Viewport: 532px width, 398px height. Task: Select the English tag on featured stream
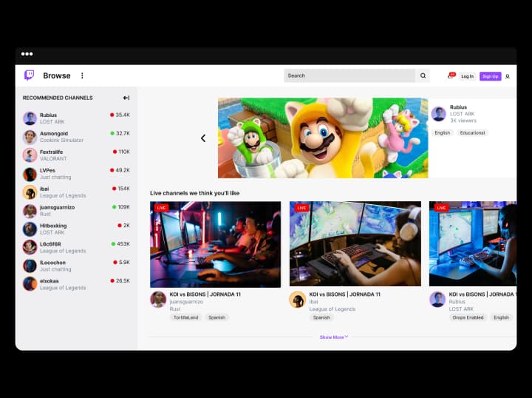pyautogui.click(x=443, y=132)
